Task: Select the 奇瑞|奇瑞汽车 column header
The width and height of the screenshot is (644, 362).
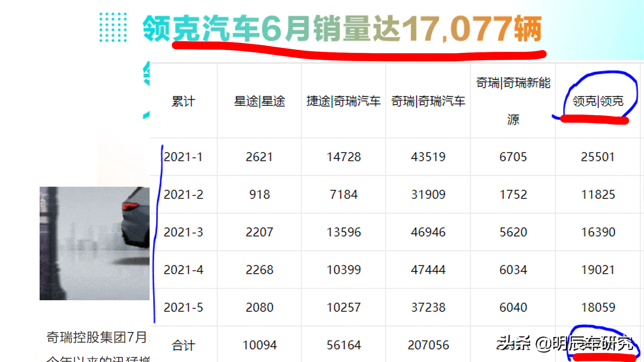Action: [428, 101]
